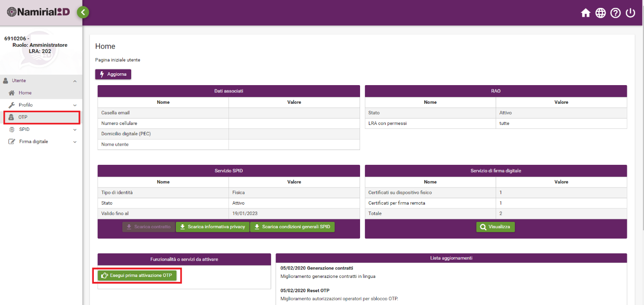The height and width of the screenshot is (305, 644).
Task: Click the Firma digitale edit icon
Action: pos(12,142)
